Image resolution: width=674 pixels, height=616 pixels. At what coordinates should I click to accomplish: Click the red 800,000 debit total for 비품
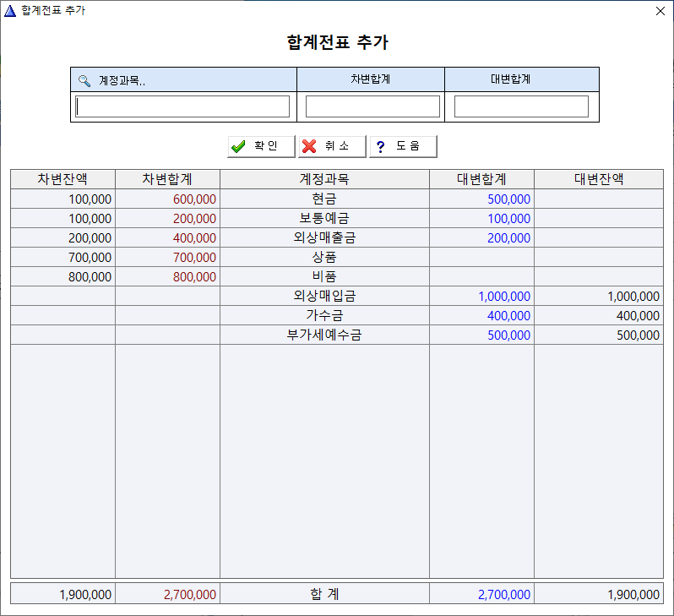[x=195, y=276]
